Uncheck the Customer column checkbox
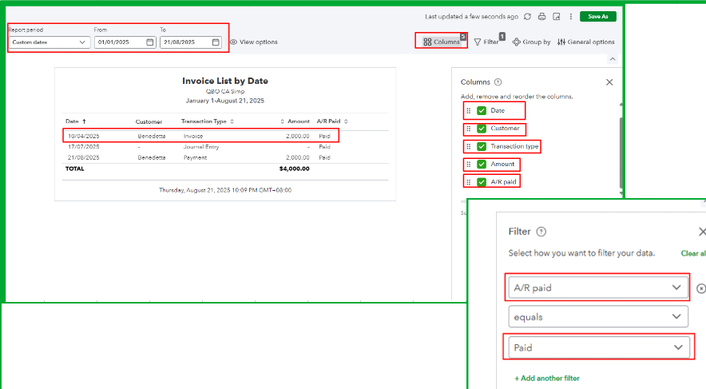Viewport: 706px width, 389px height. [481, 129]
